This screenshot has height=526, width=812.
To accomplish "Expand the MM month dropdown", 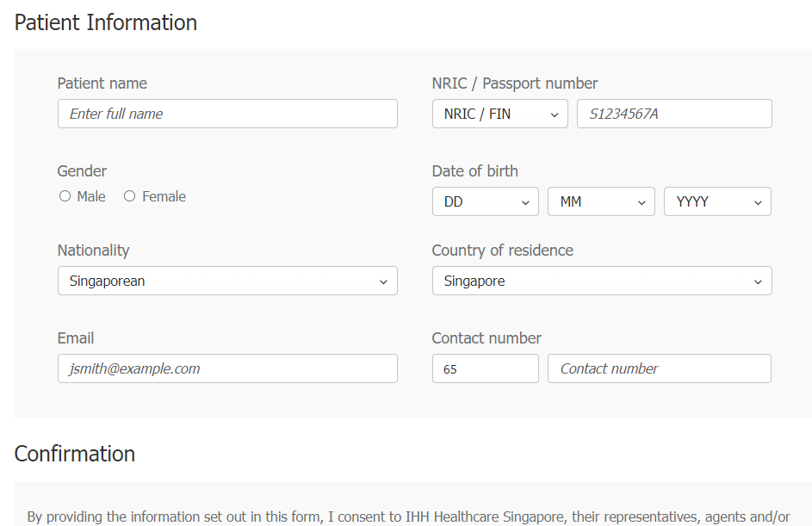I will tap(601, 201).
